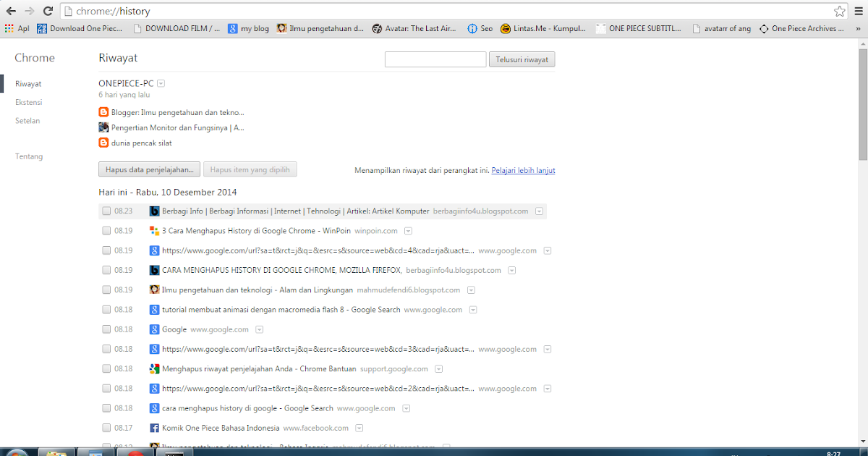Click inside the history search field
Screen dimensions: 868x456
tap(435, 59)
